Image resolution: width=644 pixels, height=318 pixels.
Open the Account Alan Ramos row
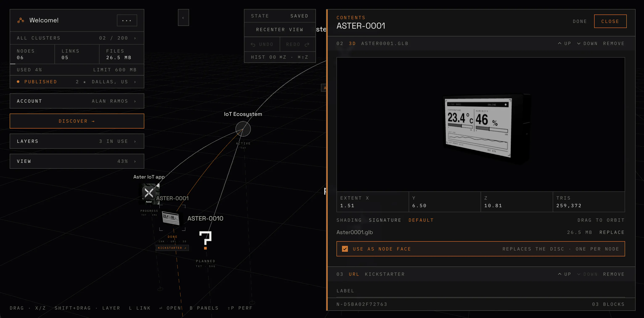pos(77,101)
